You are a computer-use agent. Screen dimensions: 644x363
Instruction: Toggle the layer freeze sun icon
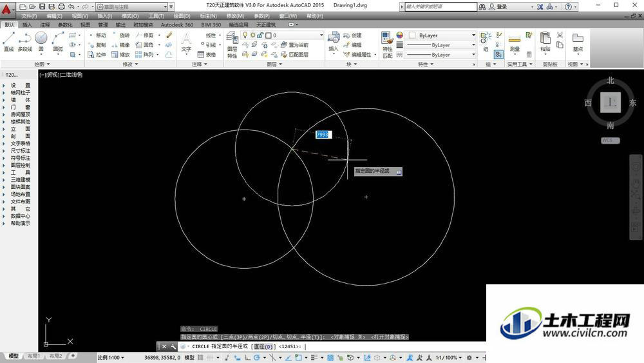click(253, 35)
